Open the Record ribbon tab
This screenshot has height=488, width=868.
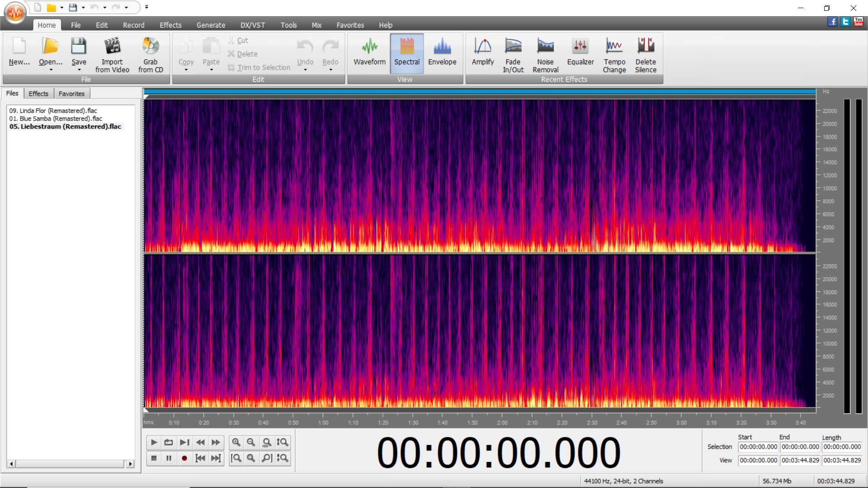(134, 25)
